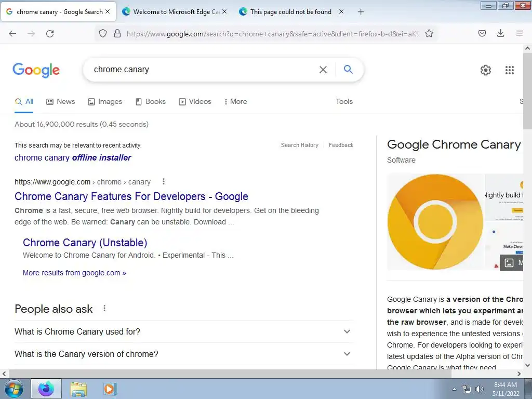Screen dimensions: 532x399
Task: Select the All results filter
Action: tap(24, 101)
